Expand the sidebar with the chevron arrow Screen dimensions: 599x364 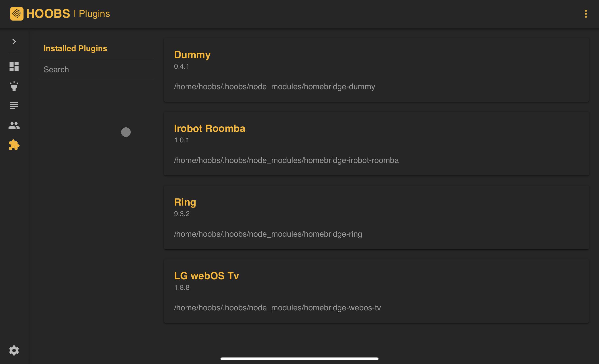point(14,42)
